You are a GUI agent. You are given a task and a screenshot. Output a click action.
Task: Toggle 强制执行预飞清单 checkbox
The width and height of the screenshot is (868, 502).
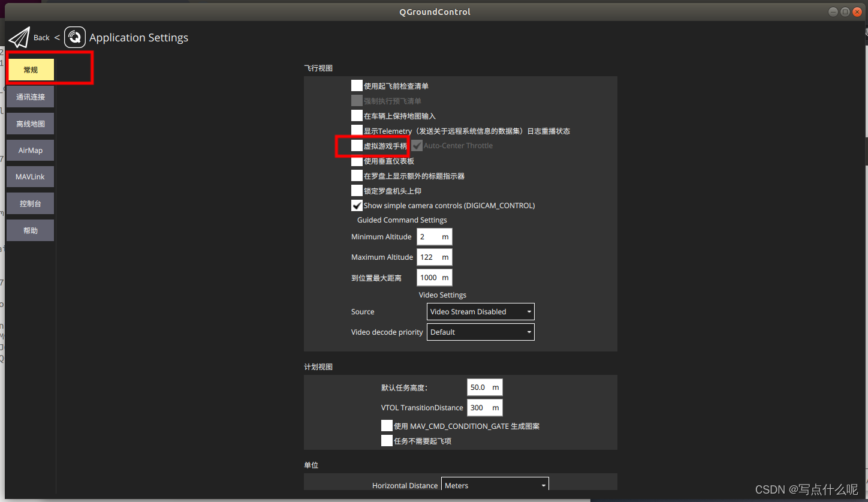pyautogui.click(x=357, y=101)
